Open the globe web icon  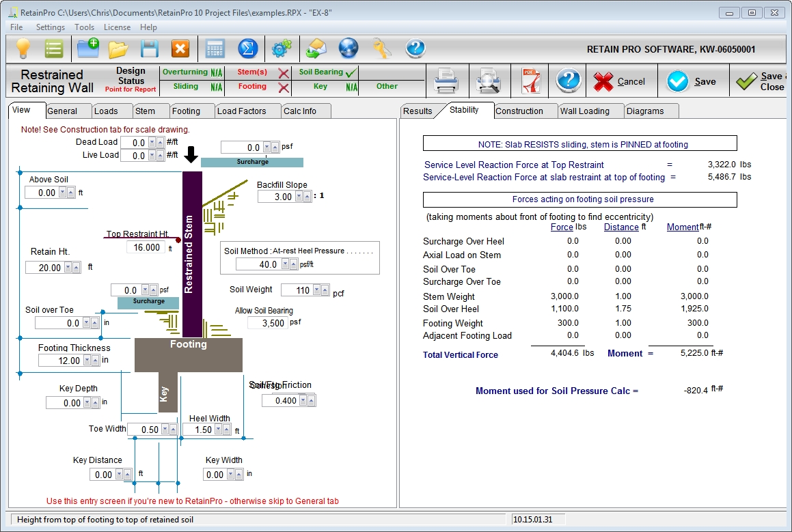coord(349,48)
